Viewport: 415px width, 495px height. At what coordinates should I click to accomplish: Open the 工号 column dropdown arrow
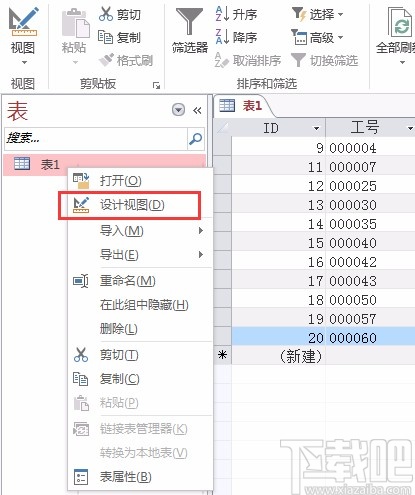(410, 128)
